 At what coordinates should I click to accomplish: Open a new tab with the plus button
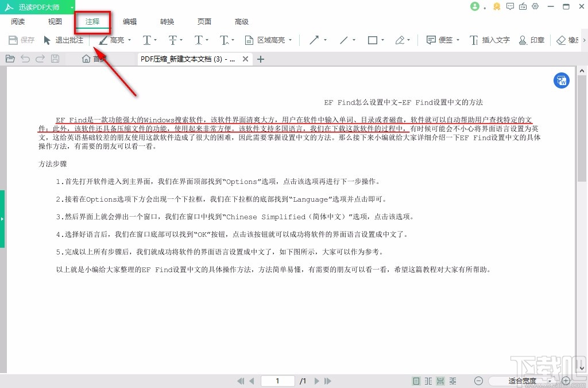261,58
